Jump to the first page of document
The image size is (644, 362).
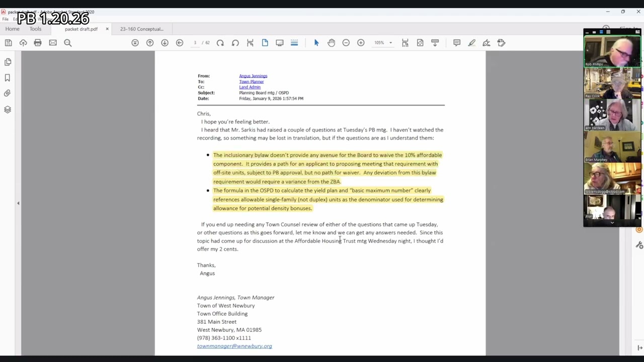[x=135, y=43]
